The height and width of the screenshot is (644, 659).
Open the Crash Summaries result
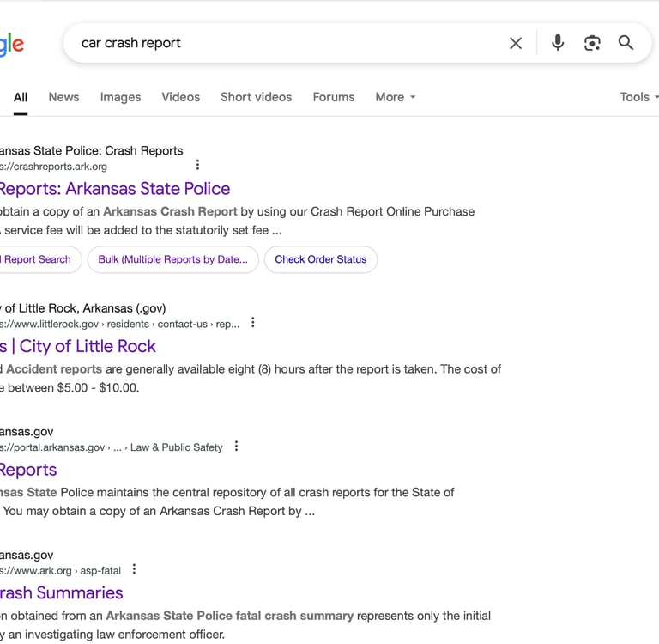click(62, 592)
